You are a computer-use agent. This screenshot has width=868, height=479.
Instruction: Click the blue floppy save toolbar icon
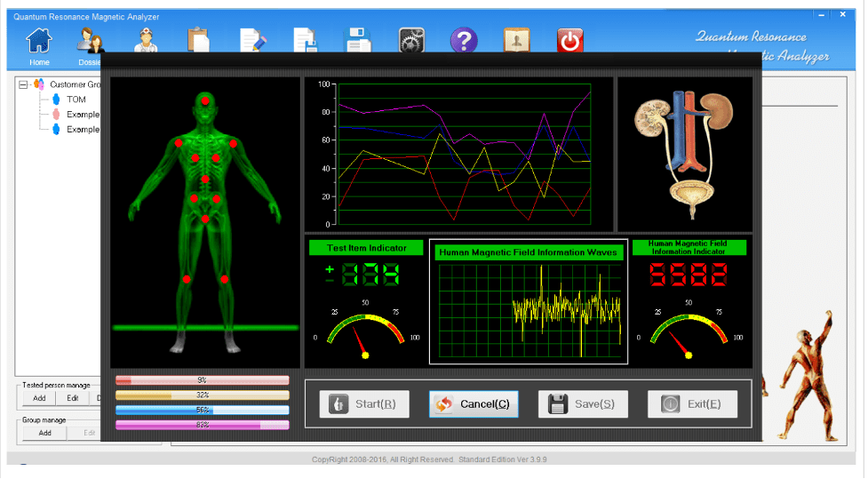tap(358, 40)
